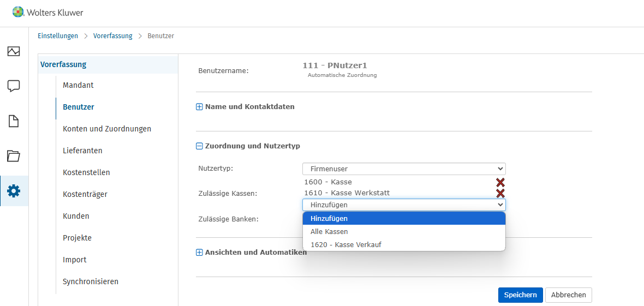Open Kostenträger menu item
Screen dimensions: 644x306
[x=85, y=194]
